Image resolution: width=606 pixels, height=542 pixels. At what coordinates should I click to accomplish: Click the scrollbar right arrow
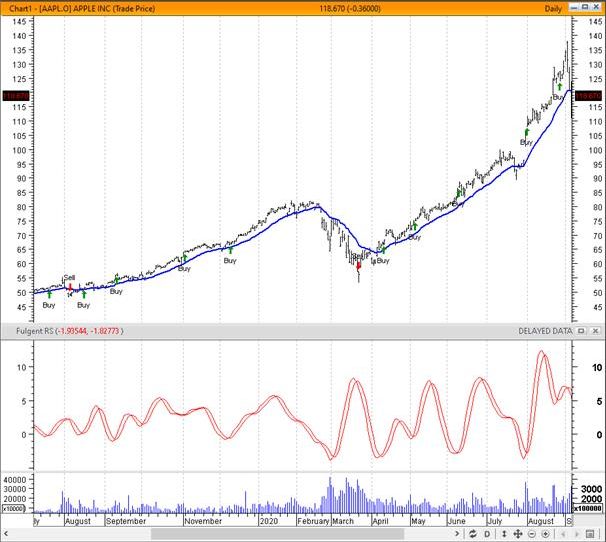(x=457, y=534)
